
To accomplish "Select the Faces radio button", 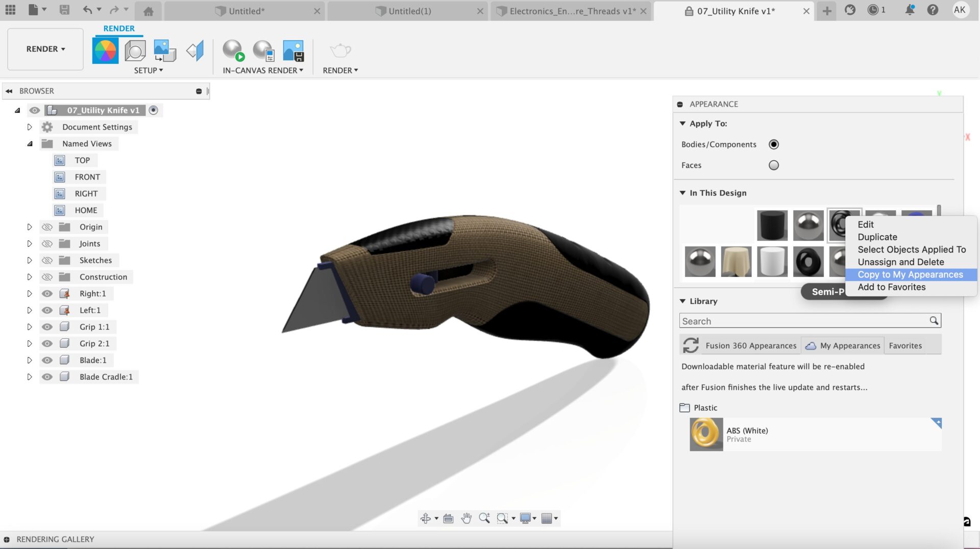I will [x=773, y=165].
